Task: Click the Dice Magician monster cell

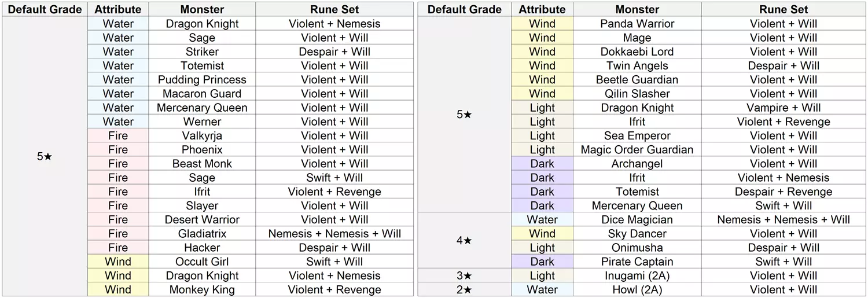Action: point(637,220)
